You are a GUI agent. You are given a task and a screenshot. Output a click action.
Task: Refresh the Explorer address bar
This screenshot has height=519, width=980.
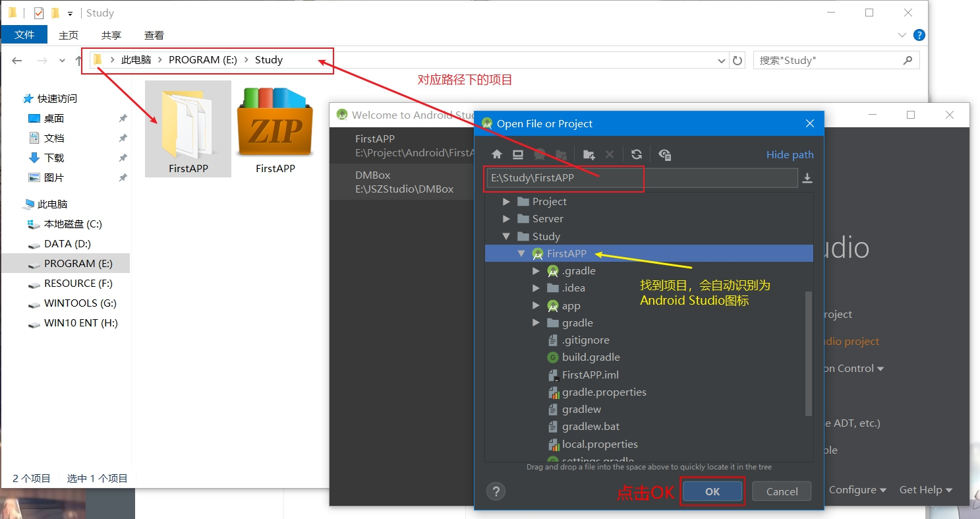click(738, 60)
